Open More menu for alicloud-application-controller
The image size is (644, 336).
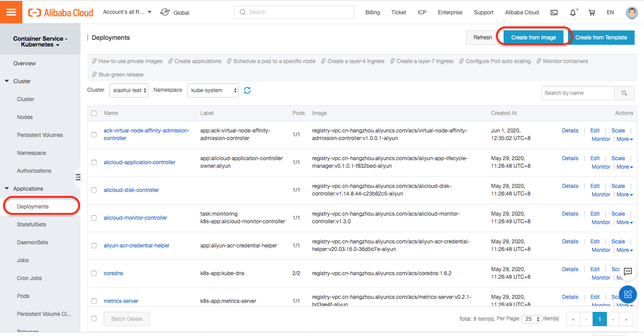tap(625, 167)
